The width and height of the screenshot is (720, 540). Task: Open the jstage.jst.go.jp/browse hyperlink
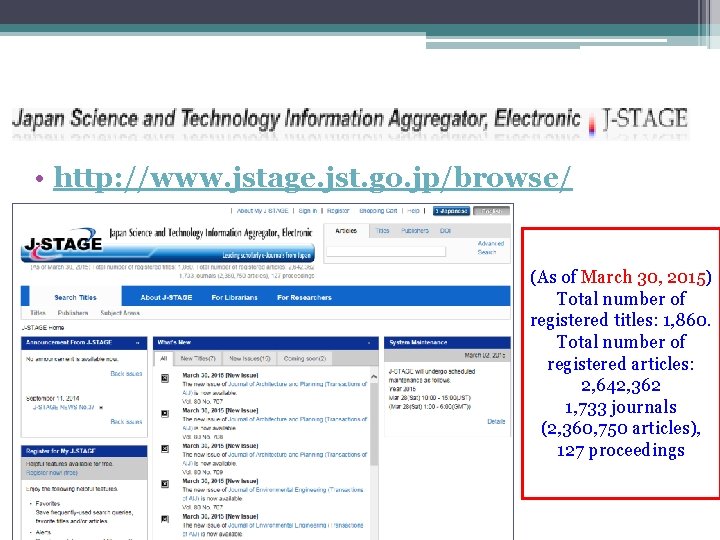(x=313, y=178)
